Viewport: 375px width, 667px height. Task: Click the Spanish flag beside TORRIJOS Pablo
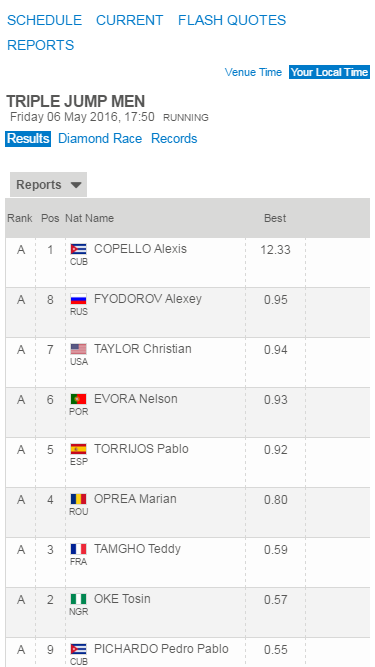point(79,449)
